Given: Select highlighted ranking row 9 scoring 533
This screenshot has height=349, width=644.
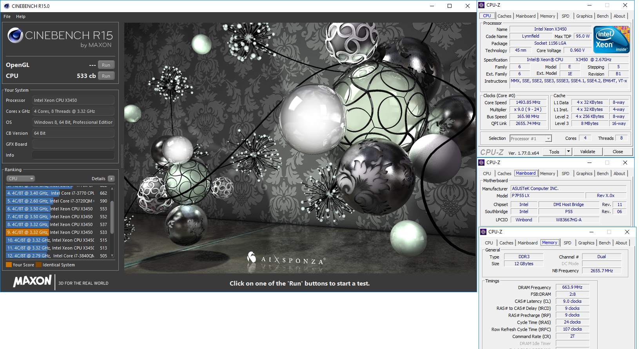Looking at the screenshot, I should [57, 232].
